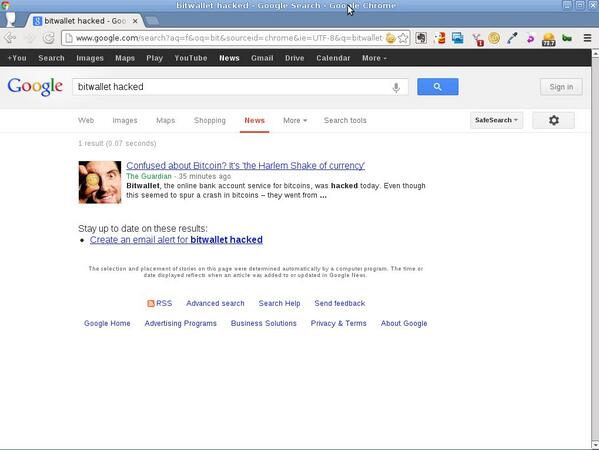Close the bitwallet hacked browser tab
Image resolution: width=599 pixels, height=450 pixels.
click(135, 21)
